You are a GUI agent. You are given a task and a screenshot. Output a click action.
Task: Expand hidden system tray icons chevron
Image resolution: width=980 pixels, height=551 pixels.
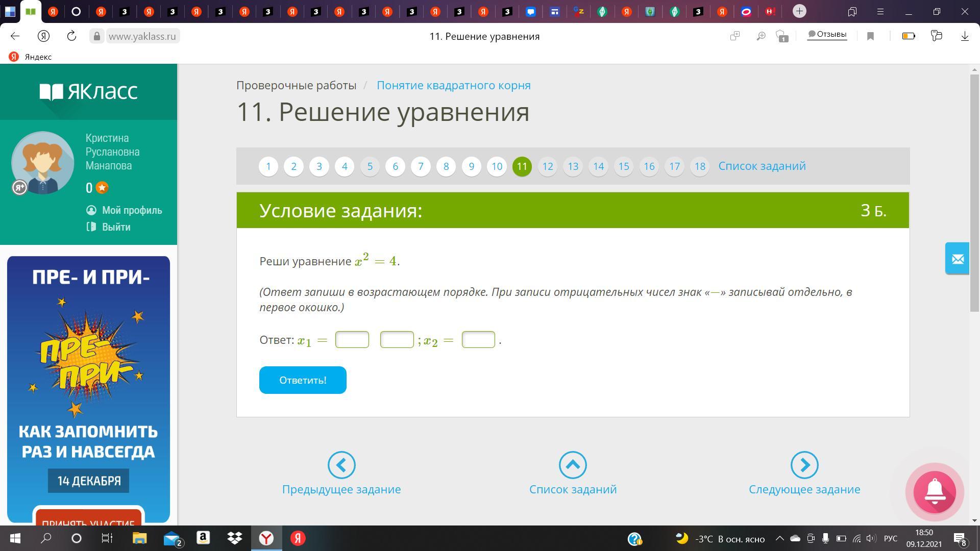point(779,538)
